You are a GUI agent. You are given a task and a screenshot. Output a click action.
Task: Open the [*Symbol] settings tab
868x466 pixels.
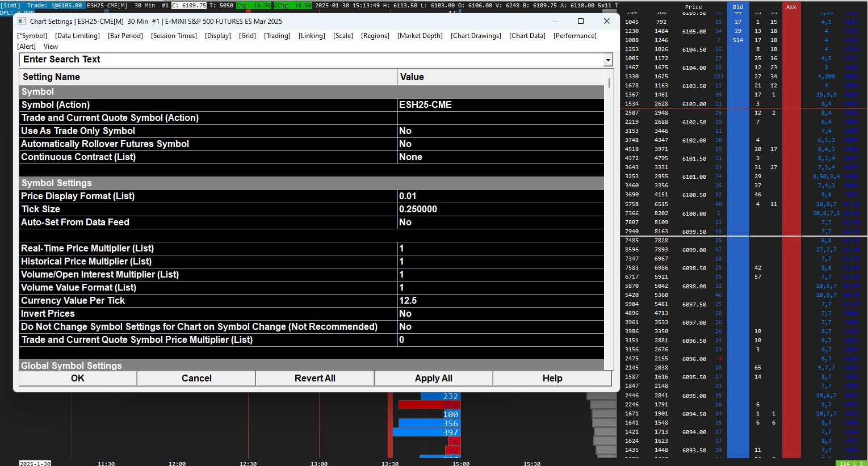(x=32, y=36)
